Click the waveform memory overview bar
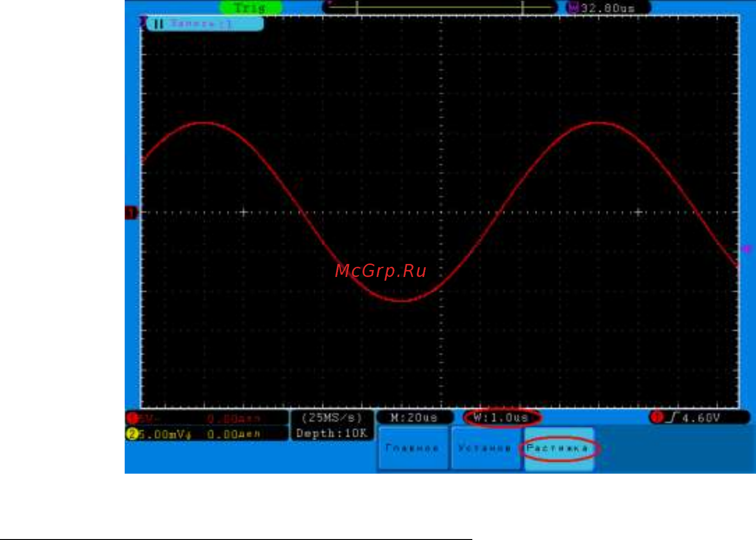Image resolution: width=756 pixels, height=540 pixels. [439, 7]
